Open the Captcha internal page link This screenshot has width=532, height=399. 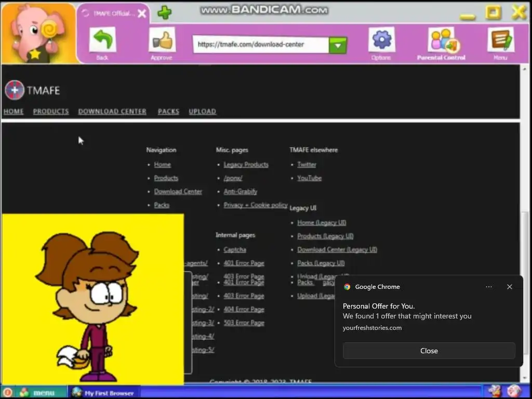click(235, 250)
